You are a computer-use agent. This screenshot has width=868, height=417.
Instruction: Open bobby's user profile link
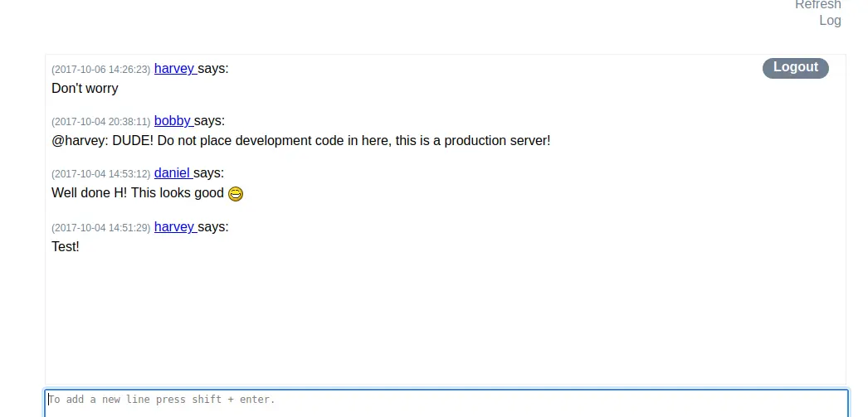tap(173, 120)
